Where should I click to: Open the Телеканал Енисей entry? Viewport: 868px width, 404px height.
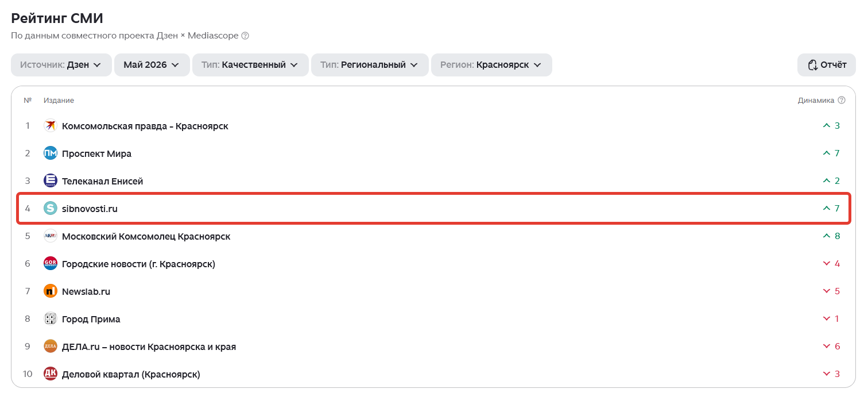tap(103, 181)
